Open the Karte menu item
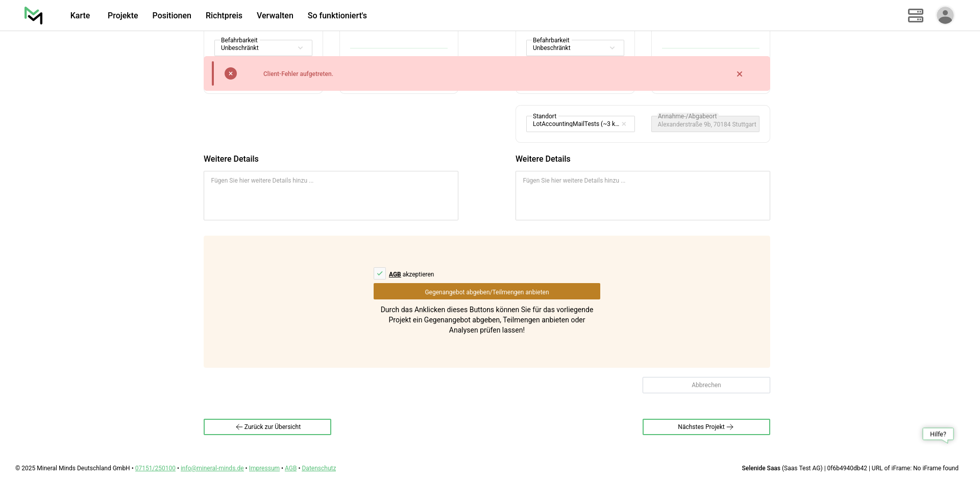This screenshot has width=980, height=481. (x=80, y=15)
